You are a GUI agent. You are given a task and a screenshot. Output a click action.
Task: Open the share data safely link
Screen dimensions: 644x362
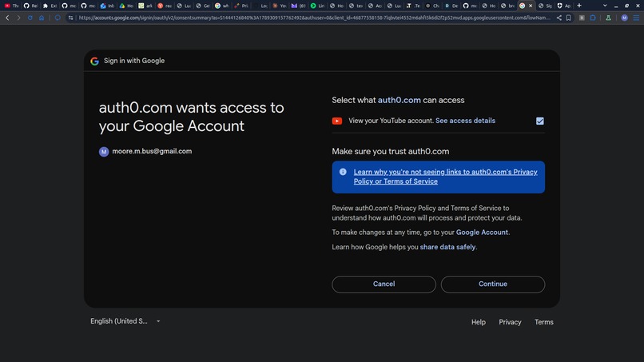[x=447, y=247]
